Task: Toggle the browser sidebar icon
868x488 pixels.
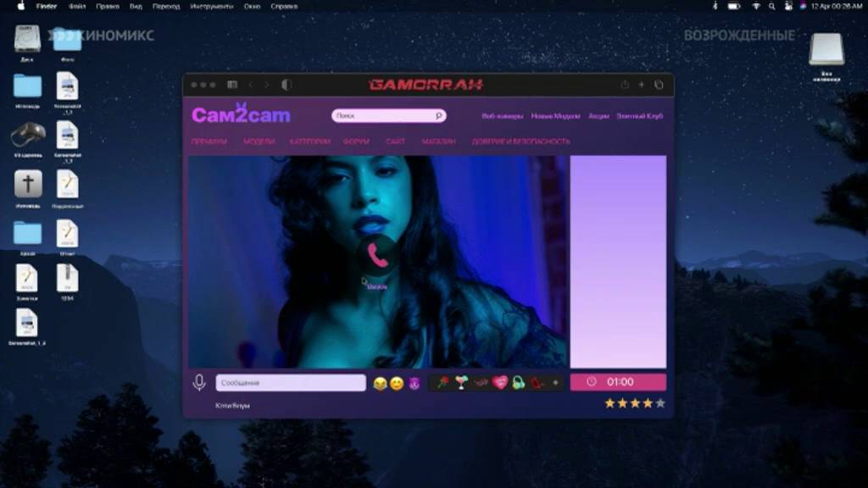Action: (232, 85)
